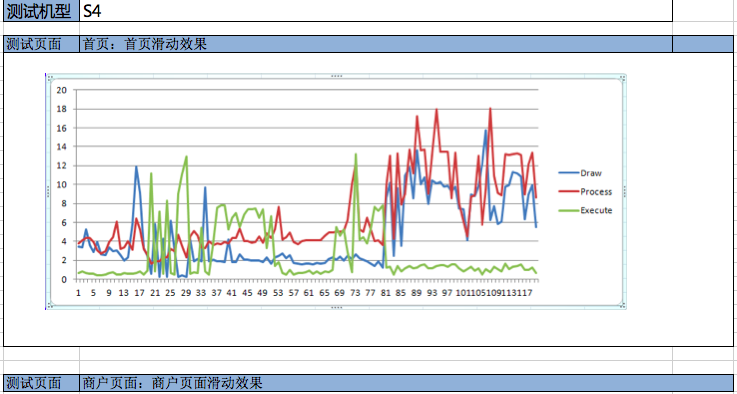The image size is (737, 394).
Task: Click the chart's left-middle resize handle
Action: (48, 191)
